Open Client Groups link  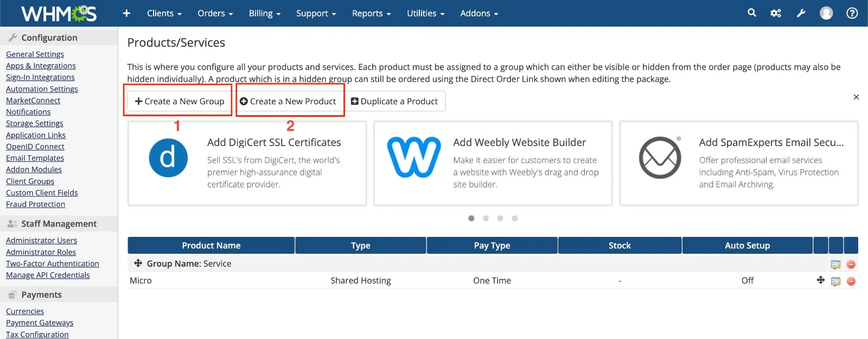(30, 181)
